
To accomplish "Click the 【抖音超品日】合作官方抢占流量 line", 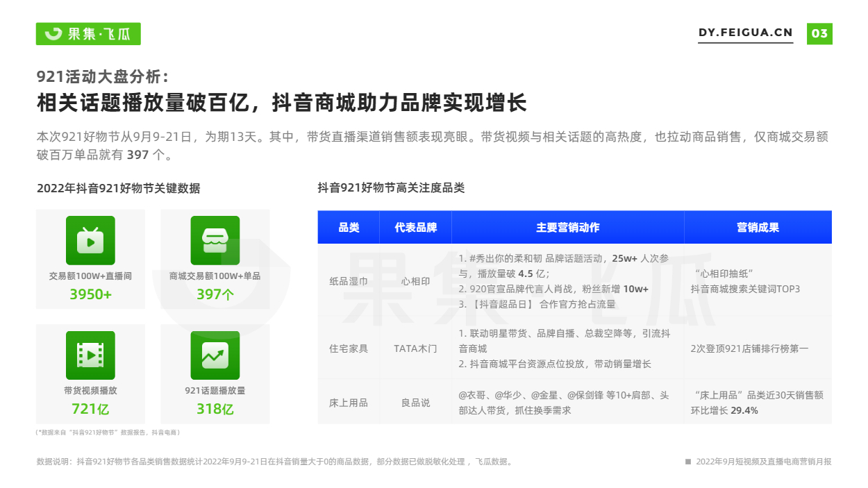I will [537, 304].
